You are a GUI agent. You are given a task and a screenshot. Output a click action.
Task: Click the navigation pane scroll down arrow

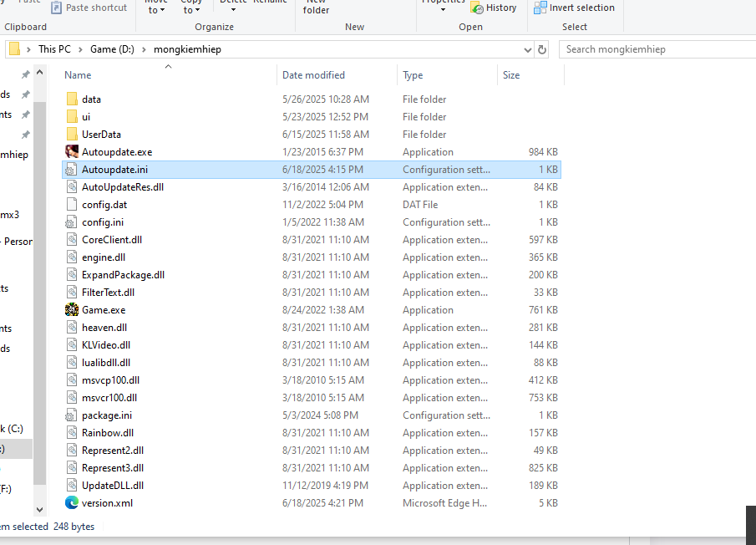point(39,508)
